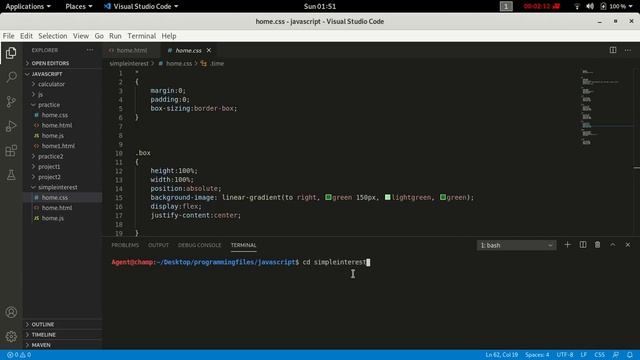This screenshot has width=640, height=360.
Task: Open the Run and Debug view
Action: [11, 126]
